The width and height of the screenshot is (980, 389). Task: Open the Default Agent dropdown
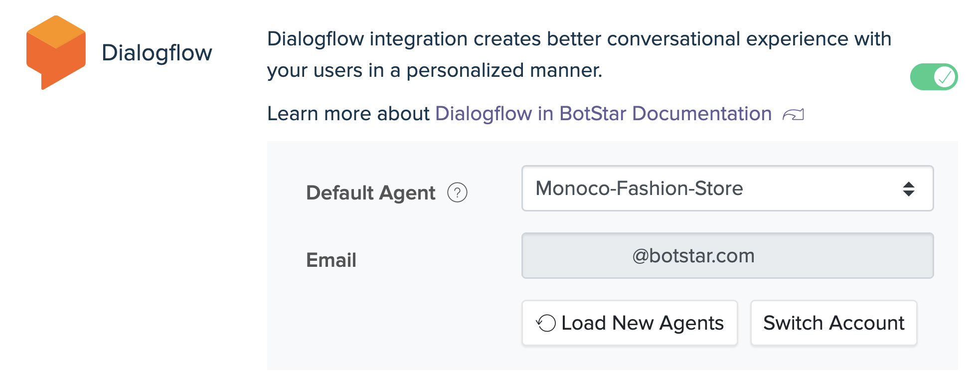coord(727,189)
